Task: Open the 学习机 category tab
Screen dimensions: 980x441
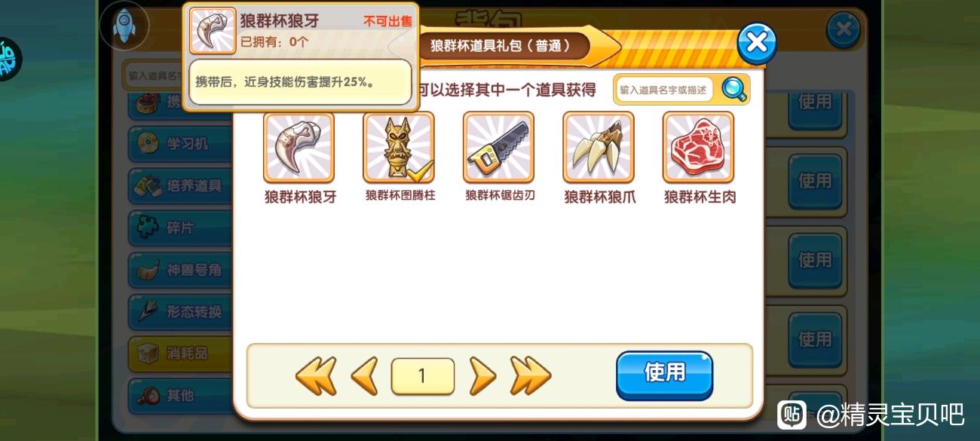Action: point(181,143)
